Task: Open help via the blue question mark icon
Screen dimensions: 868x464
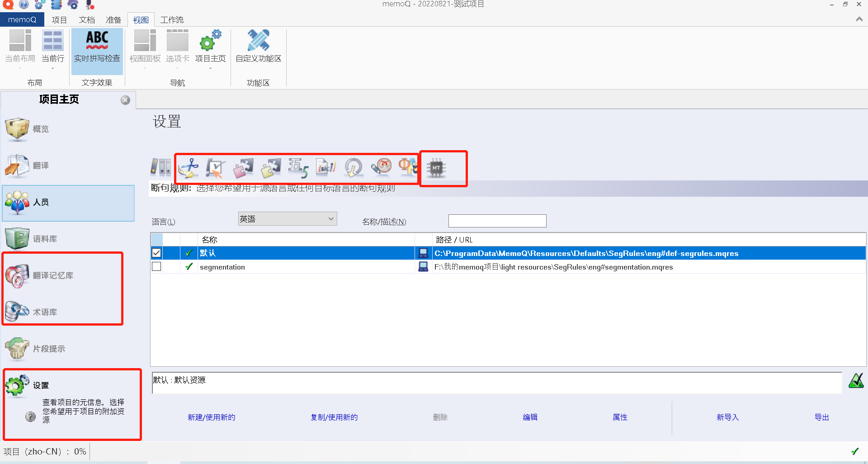Action: (x=24, y=4)
